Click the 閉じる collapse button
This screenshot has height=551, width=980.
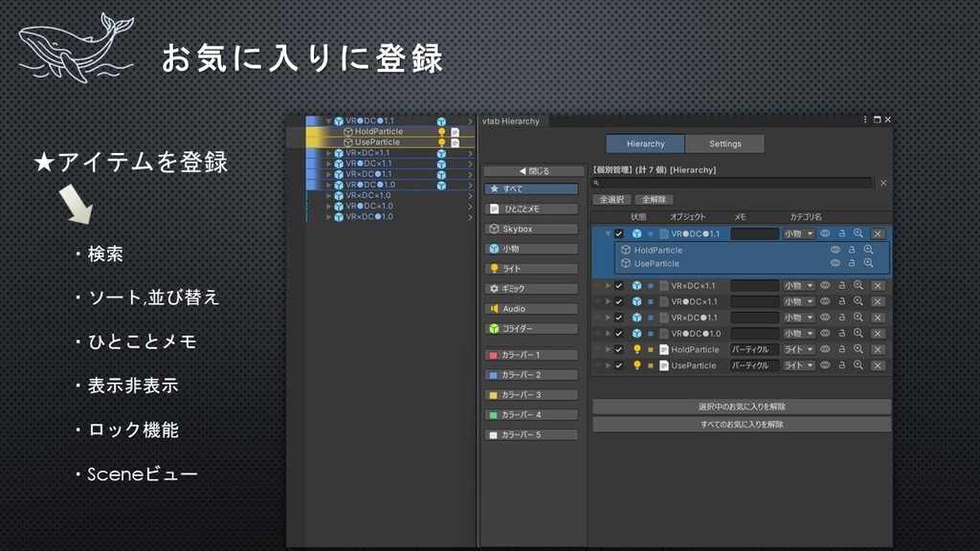coord(534,171)
